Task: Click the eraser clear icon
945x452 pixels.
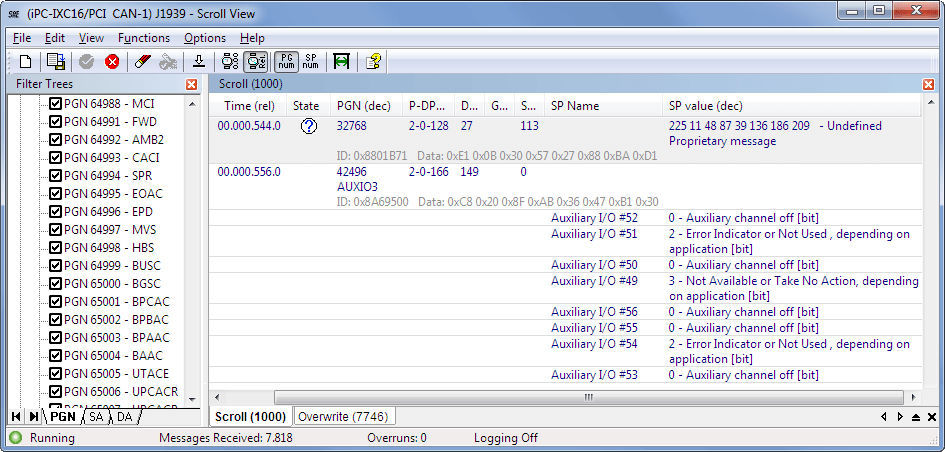Action: coord(142,62)
